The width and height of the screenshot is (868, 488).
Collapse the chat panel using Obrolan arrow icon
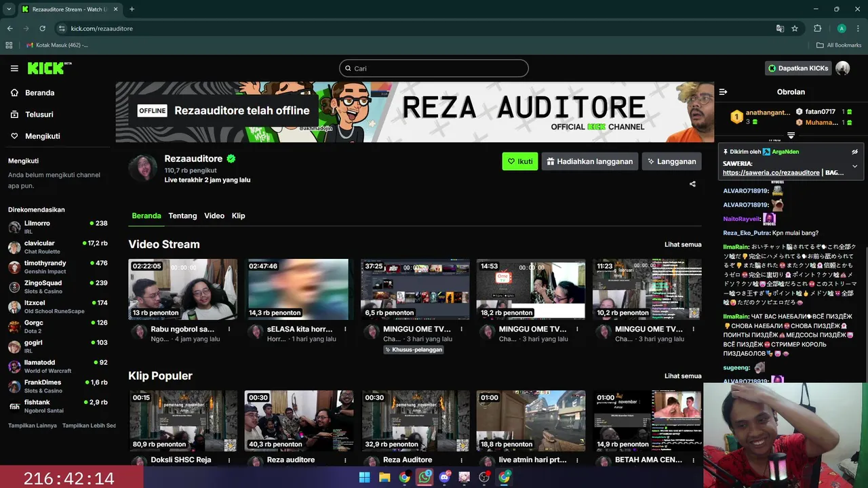tap(723, 91)
